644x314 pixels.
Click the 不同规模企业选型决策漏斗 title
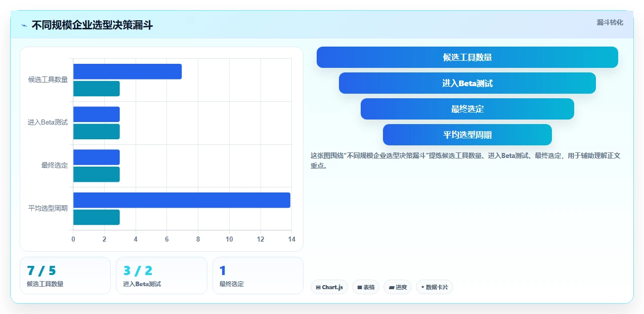[92, 25]
